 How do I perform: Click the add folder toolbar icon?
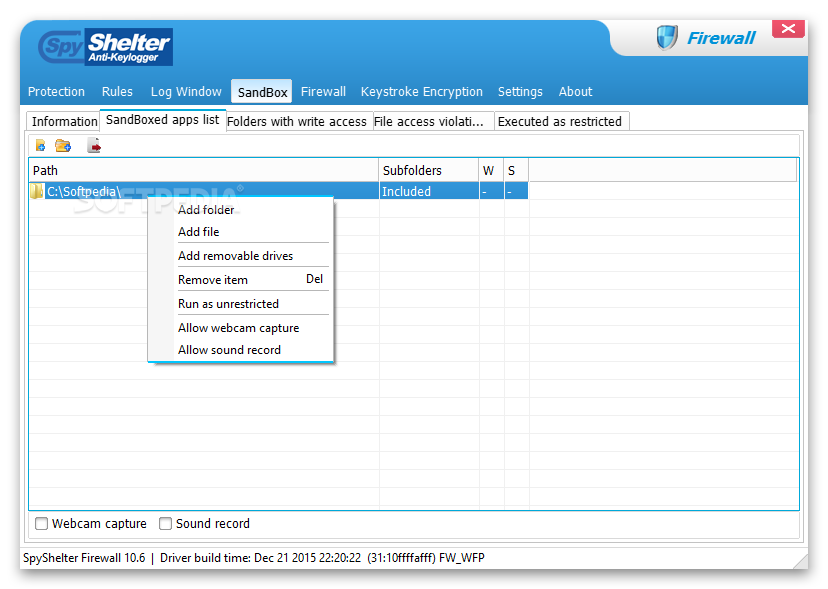[63, 145]
